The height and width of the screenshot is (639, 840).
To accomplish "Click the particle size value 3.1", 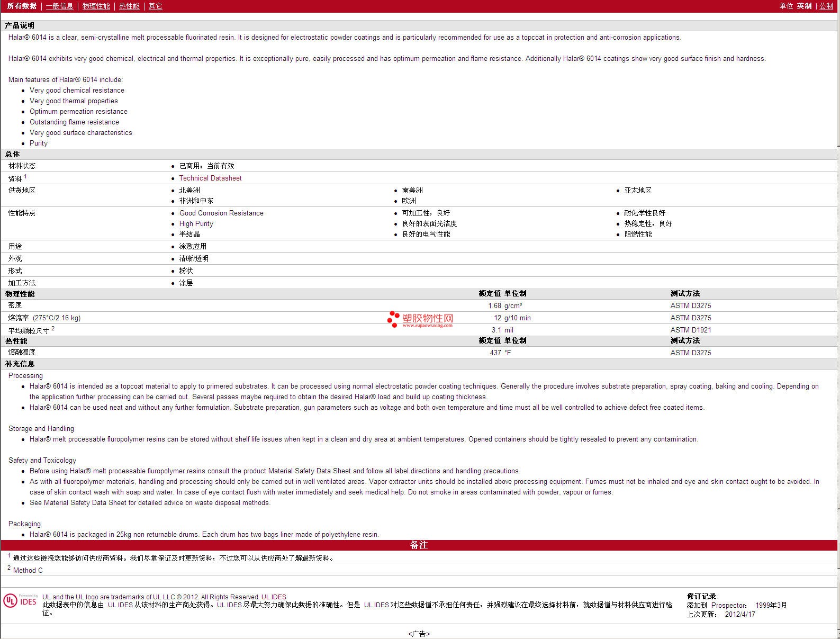I will (496, 330).
